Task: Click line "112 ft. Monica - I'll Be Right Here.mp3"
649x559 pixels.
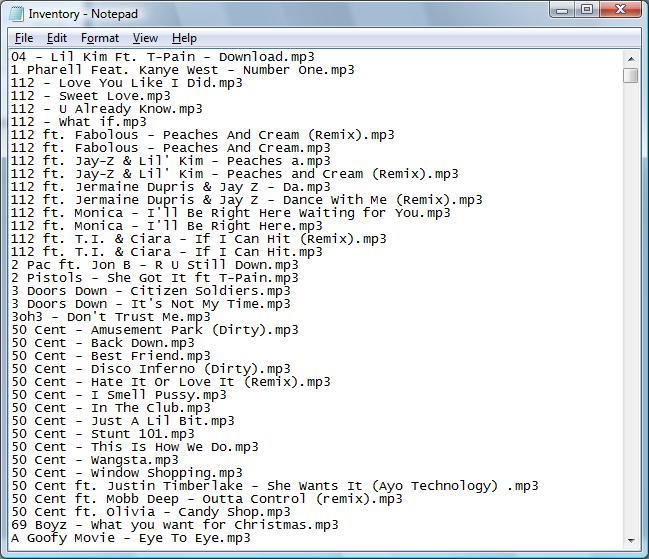Action: (x=167, y=226)
